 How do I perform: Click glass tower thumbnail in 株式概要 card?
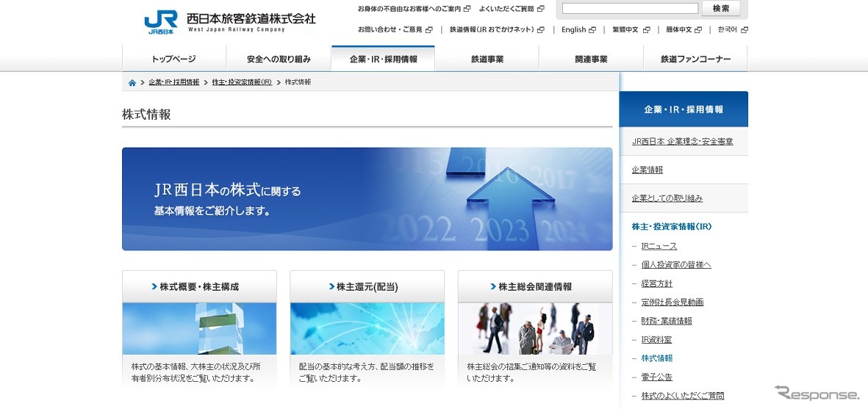199,328
